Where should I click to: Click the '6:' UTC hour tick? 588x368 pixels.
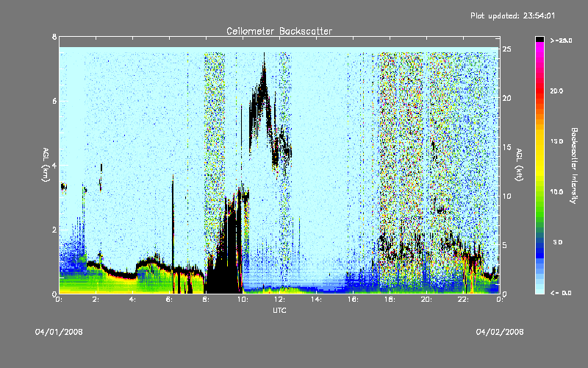click(170, 300)
